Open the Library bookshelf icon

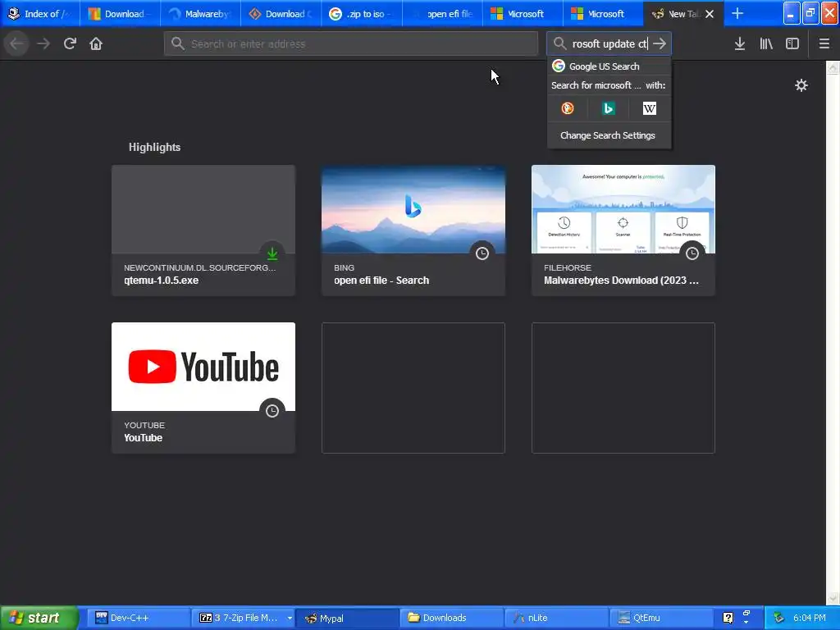766,43
